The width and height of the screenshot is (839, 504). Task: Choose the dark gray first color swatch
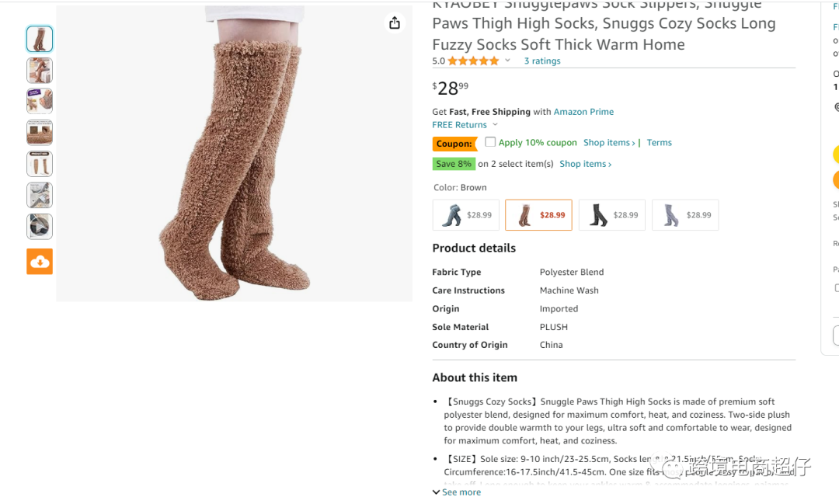coord(465,215)
